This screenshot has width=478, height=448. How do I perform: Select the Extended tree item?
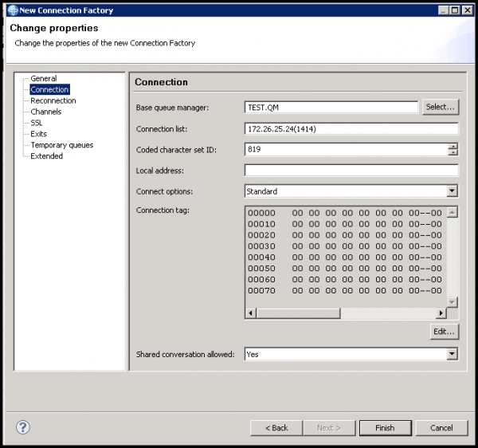click(x=46, y=156)
